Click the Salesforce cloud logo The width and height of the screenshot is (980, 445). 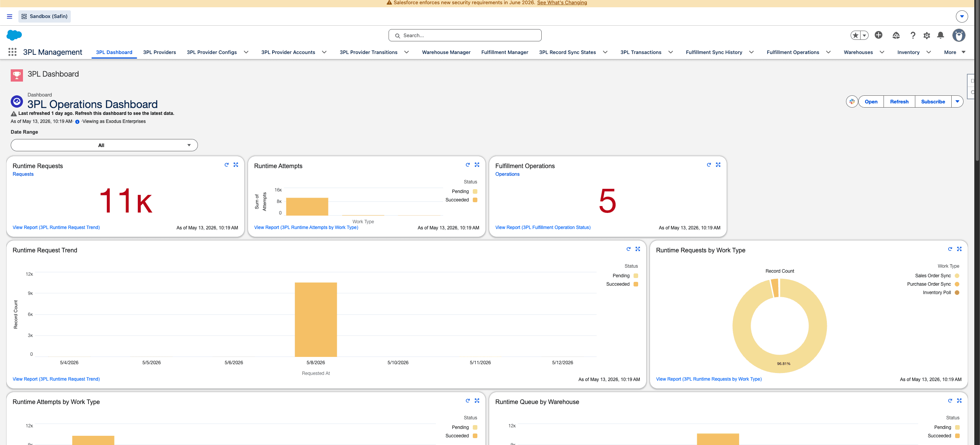tap(14, 35)
